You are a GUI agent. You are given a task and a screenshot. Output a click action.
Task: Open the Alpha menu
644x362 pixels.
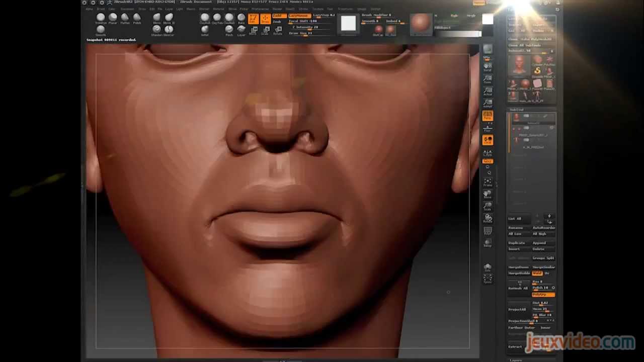pyautogui.click(x=89, y=9)
